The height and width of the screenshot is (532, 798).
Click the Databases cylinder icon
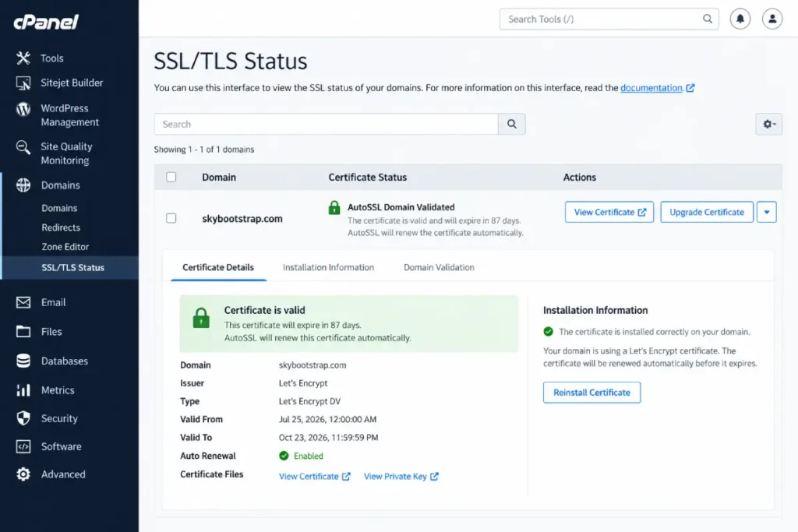point(23,361)
